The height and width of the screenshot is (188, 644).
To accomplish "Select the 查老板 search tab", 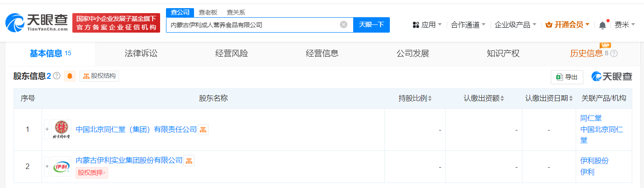I will click(208, 13).
